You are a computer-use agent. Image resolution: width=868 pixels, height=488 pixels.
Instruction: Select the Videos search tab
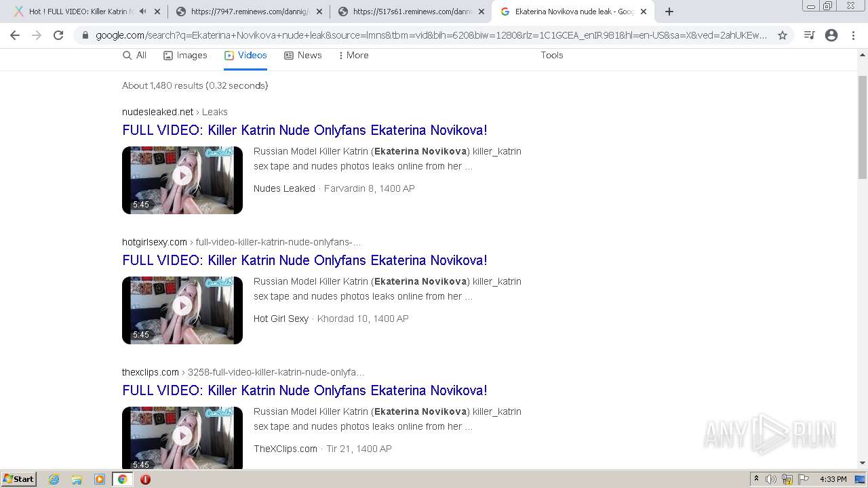245,56
